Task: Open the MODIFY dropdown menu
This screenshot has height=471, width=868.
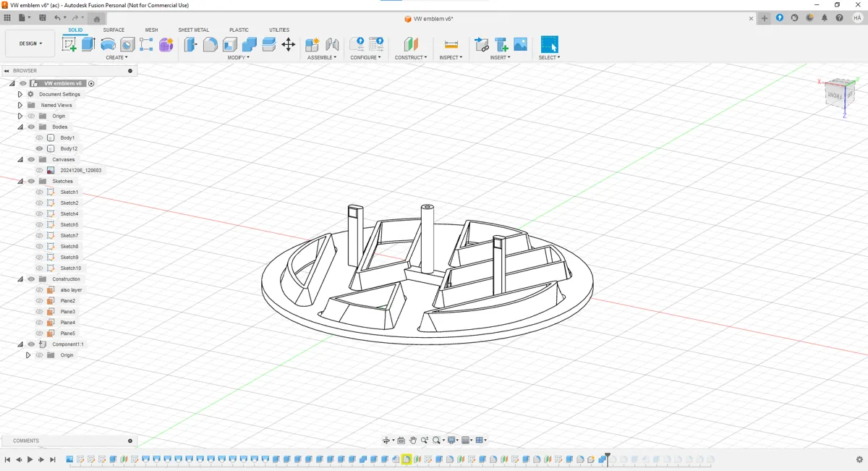Action: [238, 57]
